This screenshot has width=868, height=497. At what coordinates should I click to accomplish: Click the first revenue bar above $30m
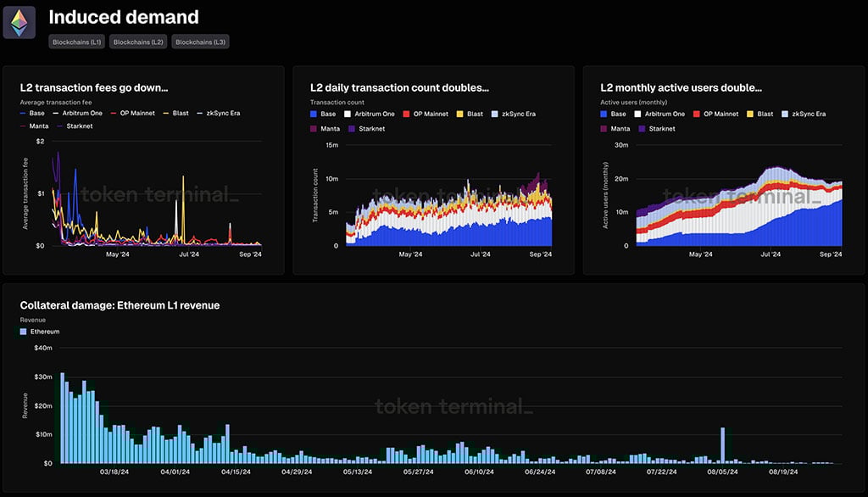click(x=63, y=418)
